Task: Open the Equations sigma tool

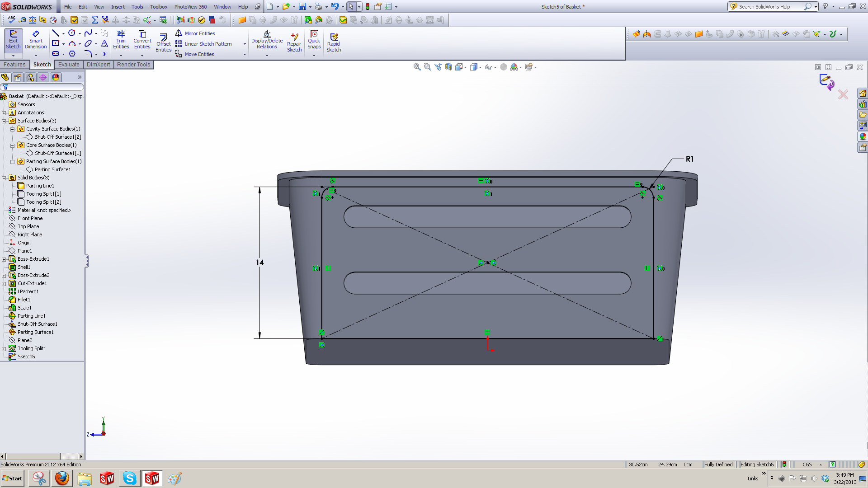Action: [95, 20]
